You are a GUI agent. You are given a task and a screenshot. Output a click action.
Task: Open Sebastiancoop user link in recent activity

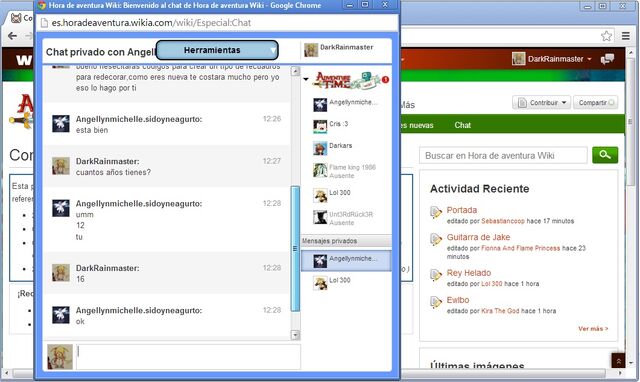tap(503, 221)
